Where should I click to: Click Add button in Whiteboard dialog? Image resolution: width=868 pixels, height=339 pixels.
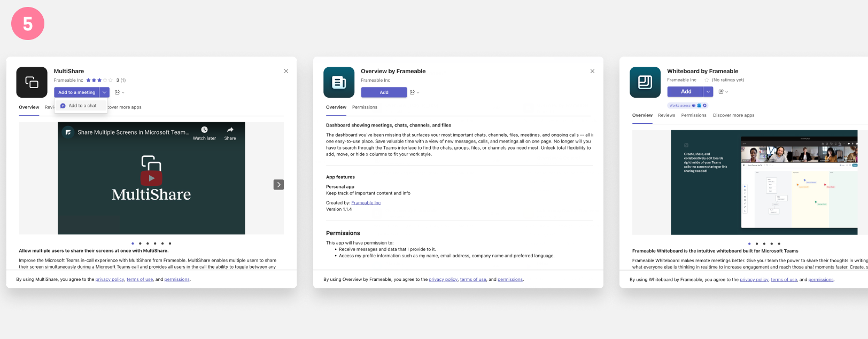(x=685, y=92)
